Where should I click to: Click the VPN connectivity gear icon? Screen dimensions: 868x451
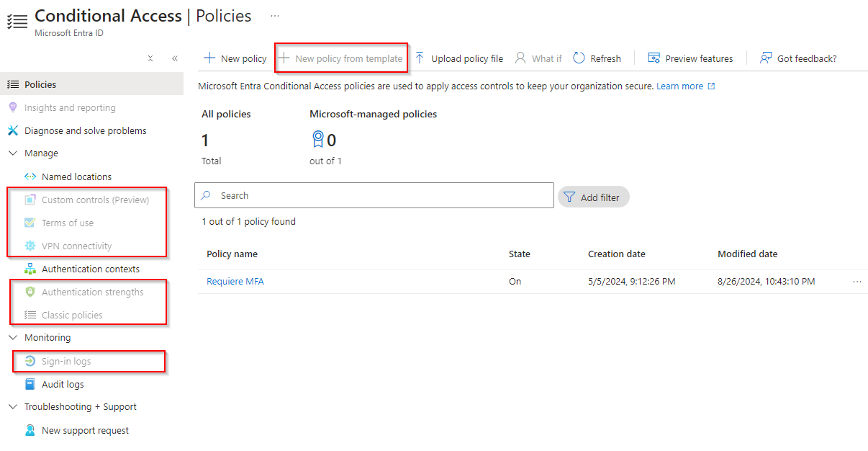click(x=30, y=246)
